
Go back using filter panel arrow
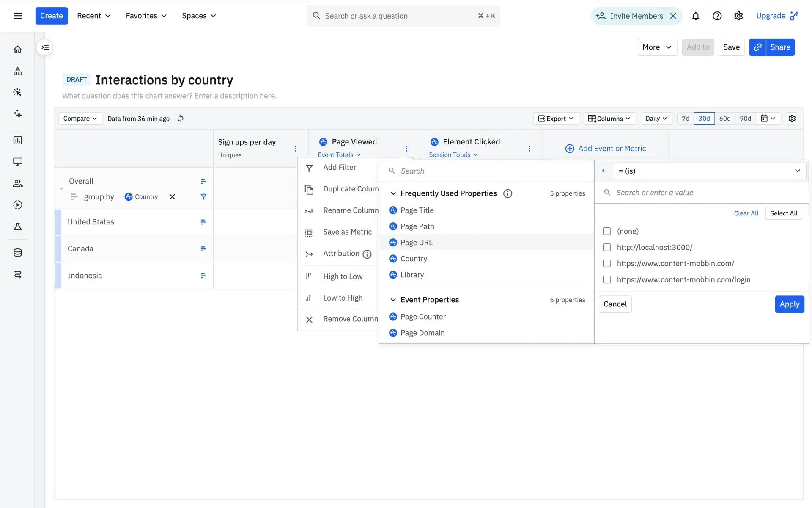pyautogui.click(x=603, y=171)
